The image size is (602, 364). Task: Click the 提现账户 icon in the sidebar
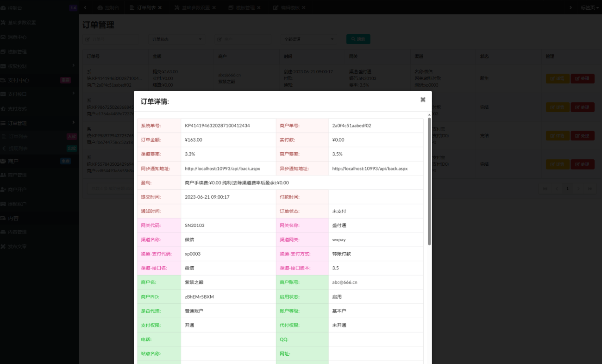3,204
